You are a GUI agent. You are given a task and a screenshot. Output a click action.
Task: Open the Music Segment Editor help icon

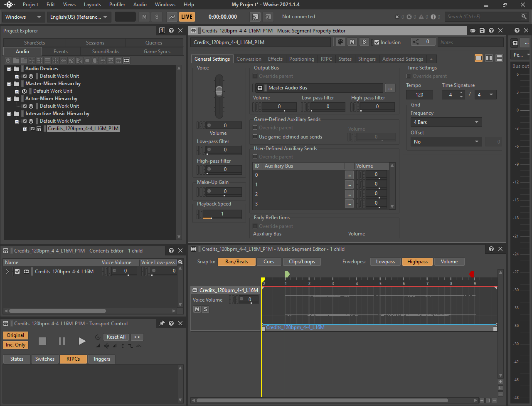point(491,249)
